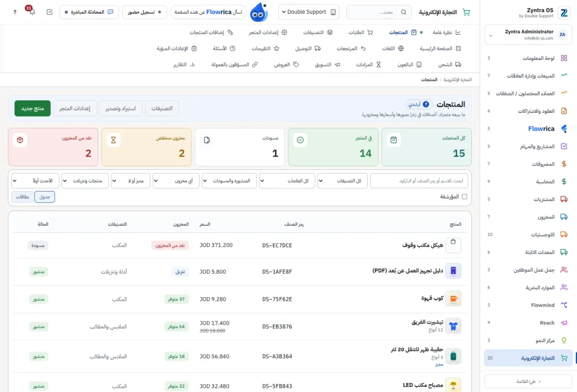
Task: Click the global بحث search field
Action: click(379, 12)
